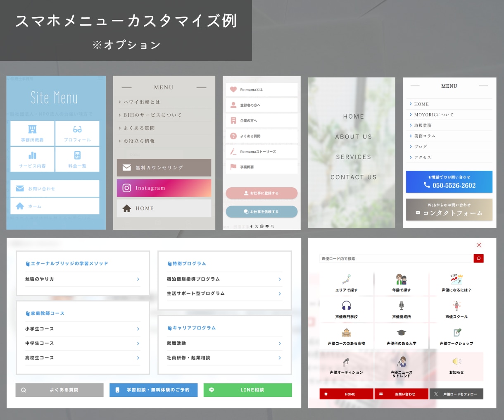Click gray よくある質問 button
This screenshot has width=504, height=420.
(x=59, y=390)
